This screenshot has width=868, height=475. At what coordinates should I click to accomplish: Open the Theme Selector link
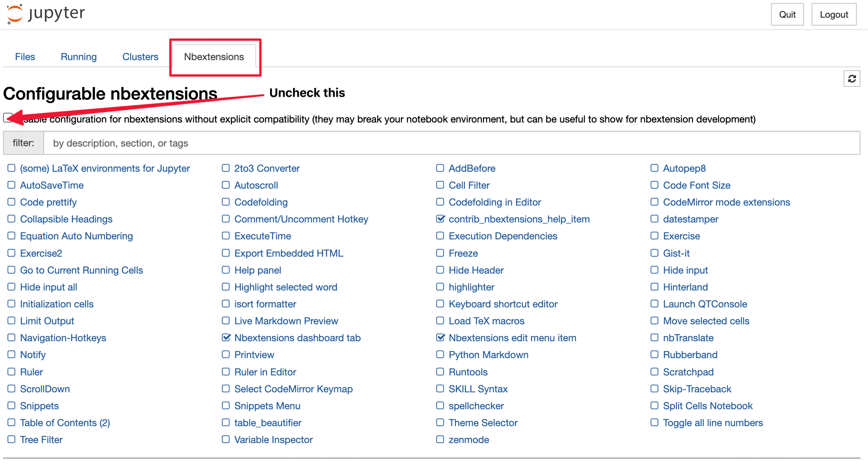[483, 423]
